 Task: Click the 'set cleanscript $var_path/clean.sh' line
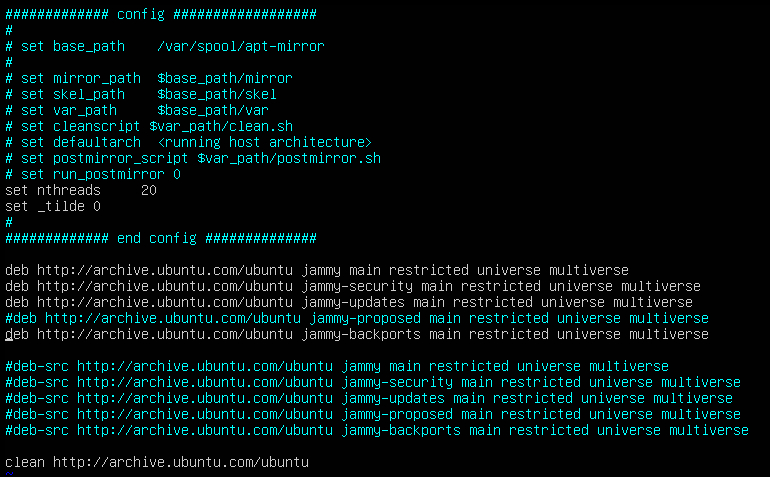[149, 126]
